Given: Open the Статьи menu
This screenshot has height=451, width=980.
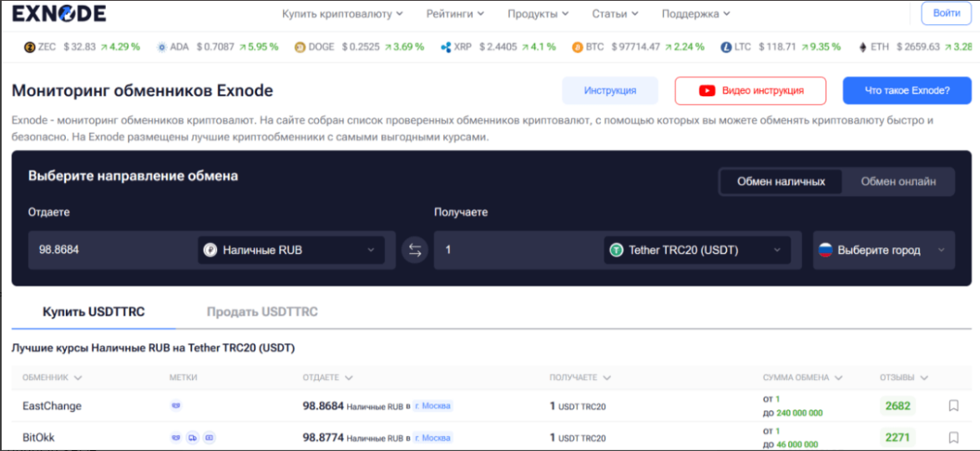Looking at the screenshot, I should point(615,13).
